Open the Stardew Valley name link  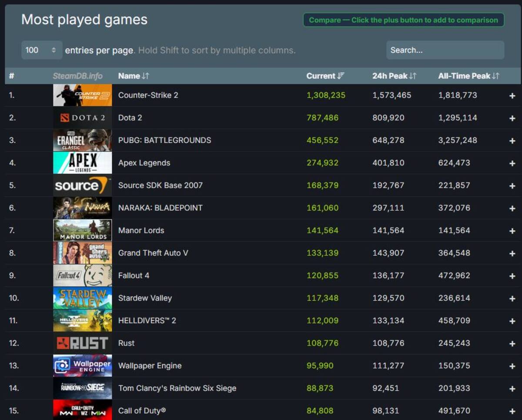pos(145,298)
